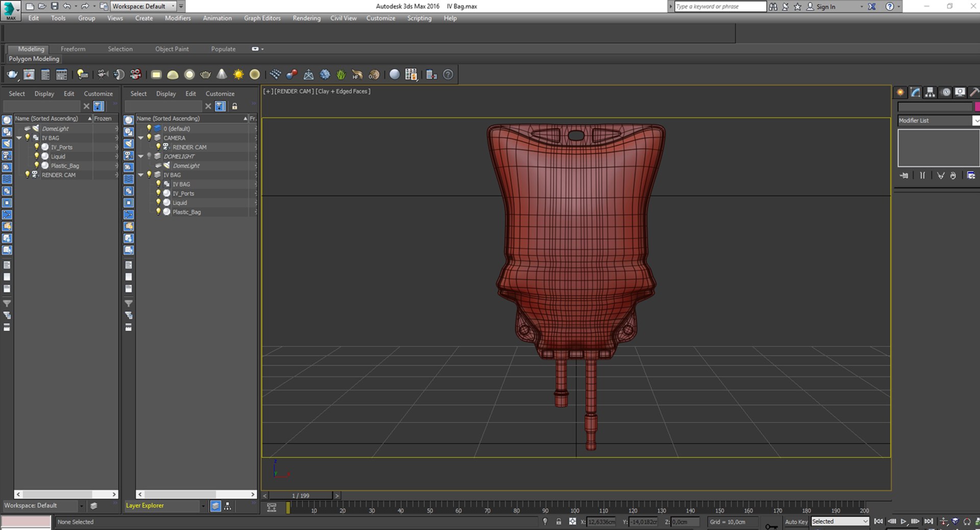Toggle Auto Key animation mode
This screenshot has width=980, height=530.
[x=796, y=522]
